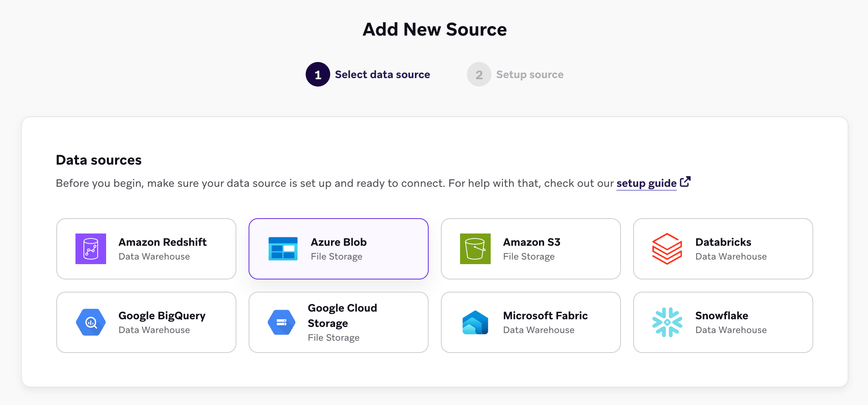Click the 'Amazon S3' title text
The height and width of the screenshot is (405, 868).
[x=532, y=242]
